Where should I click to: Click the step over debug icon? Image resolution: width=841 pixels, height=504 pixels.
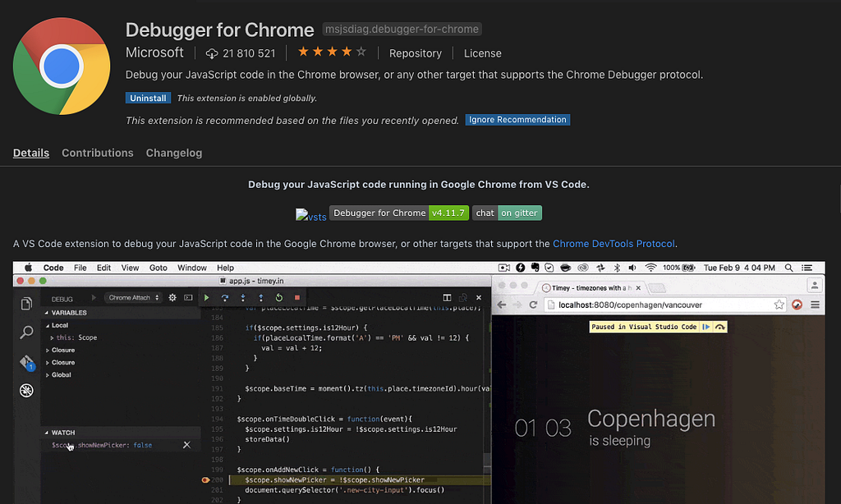225,298
